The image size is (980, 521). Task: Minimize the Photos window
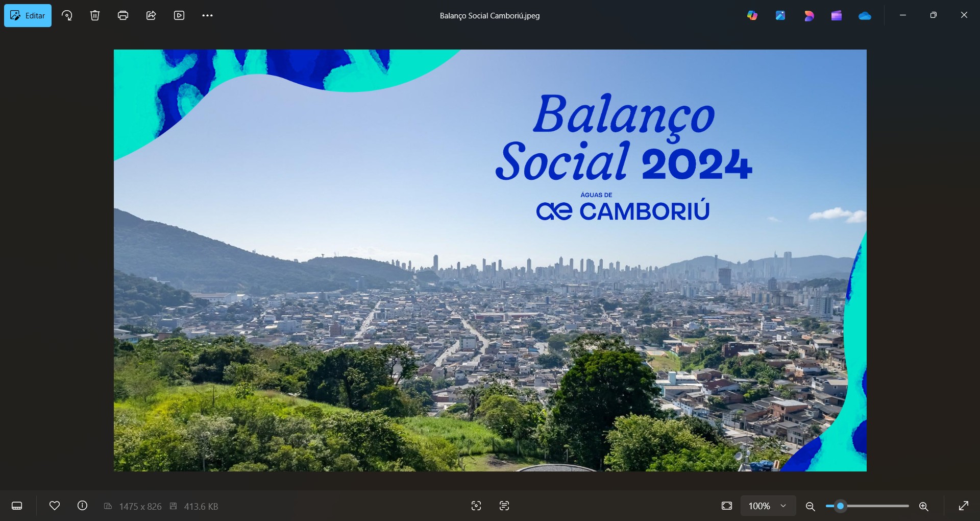click(x=903, y=15)
